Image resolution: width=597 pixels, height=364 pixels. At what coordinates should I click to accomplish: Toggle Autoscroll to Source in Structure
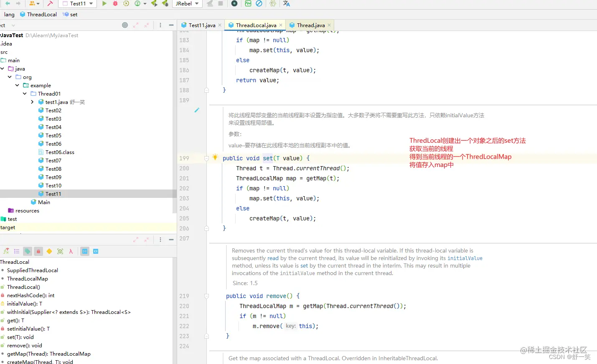click(x=85, y=251)
